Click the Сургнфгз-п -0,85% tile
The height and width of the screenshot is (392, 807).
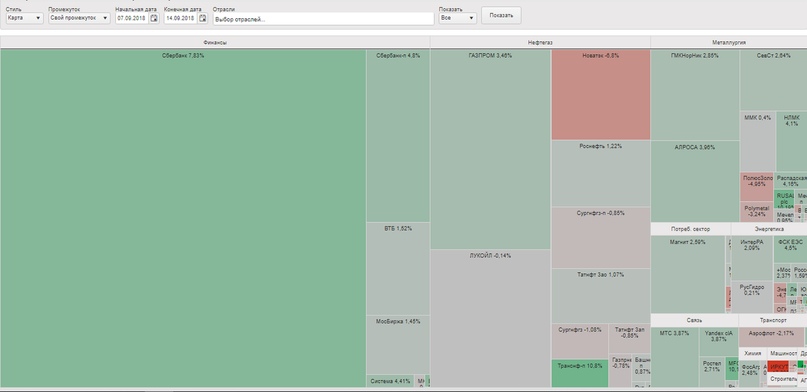pyautogui.click(x=601, y=238)
